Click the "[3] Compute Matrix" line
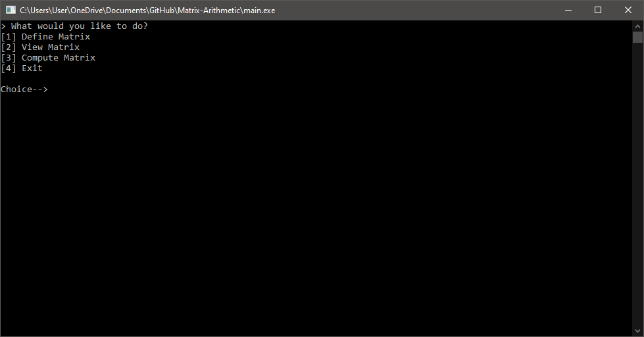The height and width of the screenshot is (337, 644). 48,57
